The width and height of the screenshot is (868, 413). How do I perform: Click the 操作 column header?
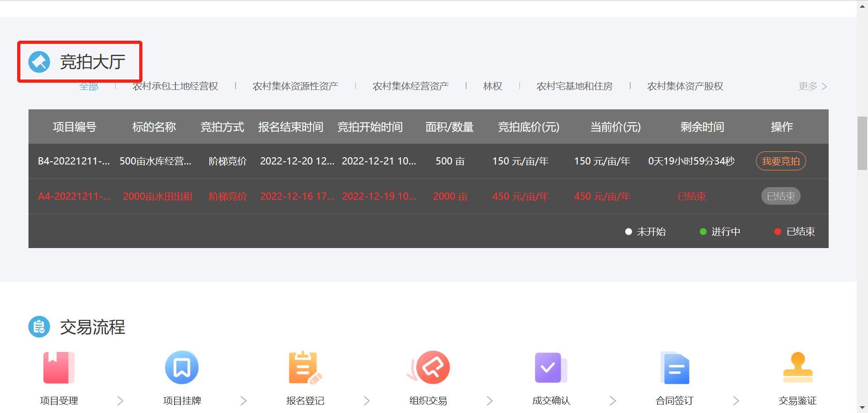(x=782, y=127)
